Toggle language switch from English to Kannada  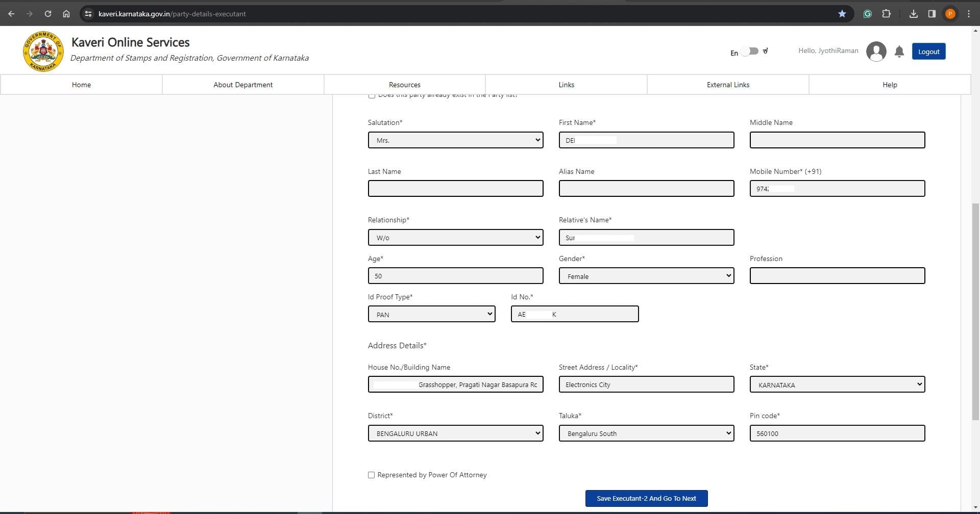click(x=749, y=52)
